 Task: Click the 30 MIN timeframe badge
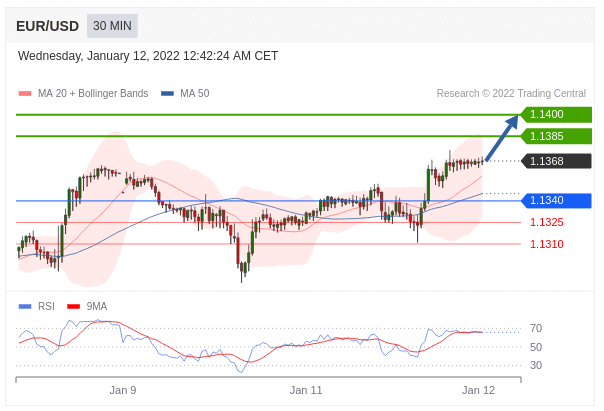112,26
